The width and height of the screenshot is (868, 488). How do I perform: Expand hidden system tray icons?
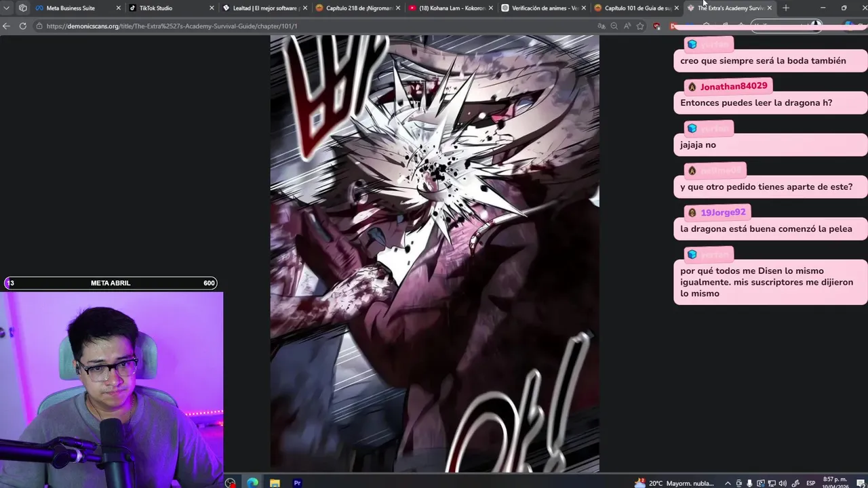click(728, 483)
